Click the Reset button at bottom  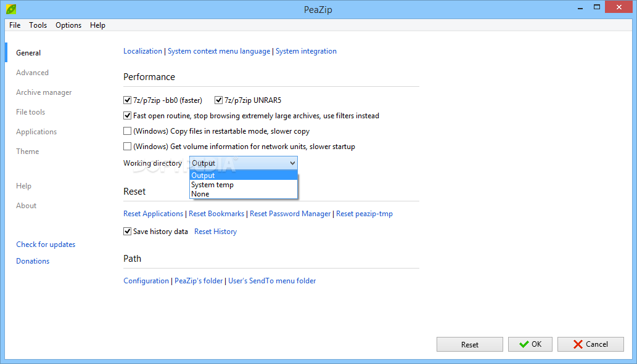(x=470, y=344)
